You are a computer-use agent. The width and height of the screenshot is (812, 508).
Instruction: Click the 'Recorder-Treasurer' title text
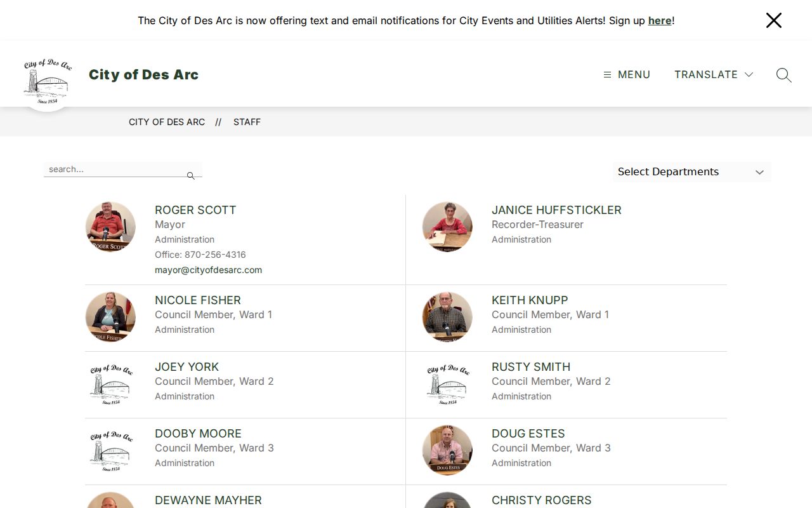click(x=537, y=225)
